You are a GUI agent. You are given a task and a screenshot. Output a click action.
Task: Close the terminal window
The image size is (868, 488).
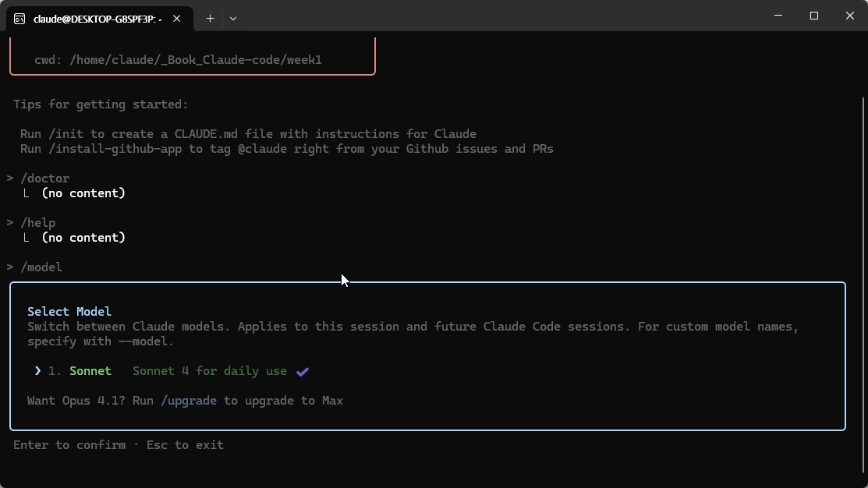(850, 16)
